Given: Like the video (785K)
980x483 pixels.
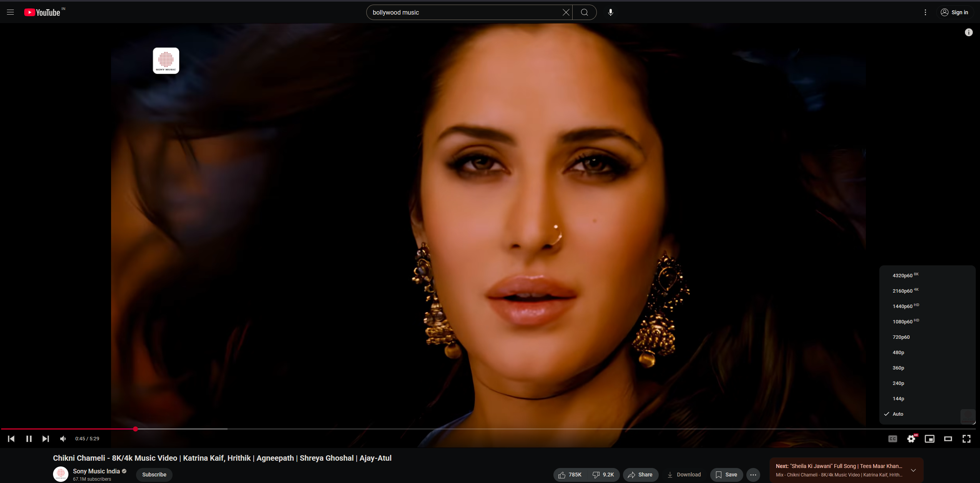Looking at the screenshot, I should [x=570, y=475].
